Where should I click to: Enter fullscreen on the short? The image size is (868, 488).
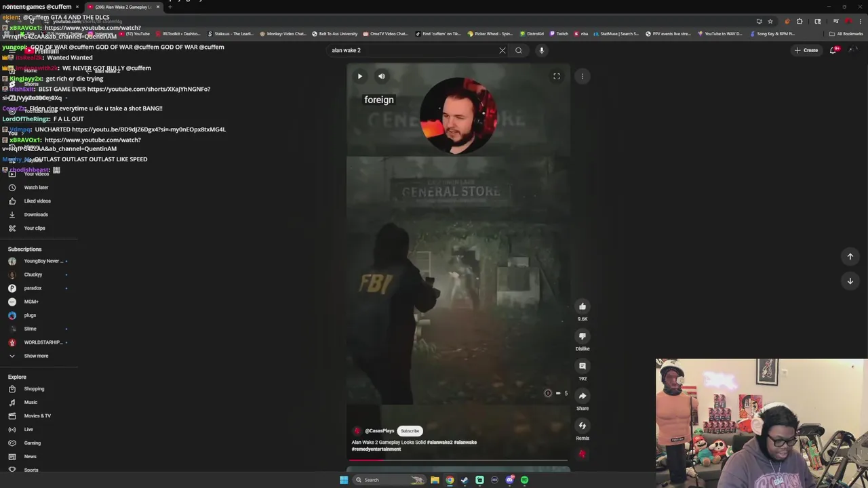tap(557, 77)
